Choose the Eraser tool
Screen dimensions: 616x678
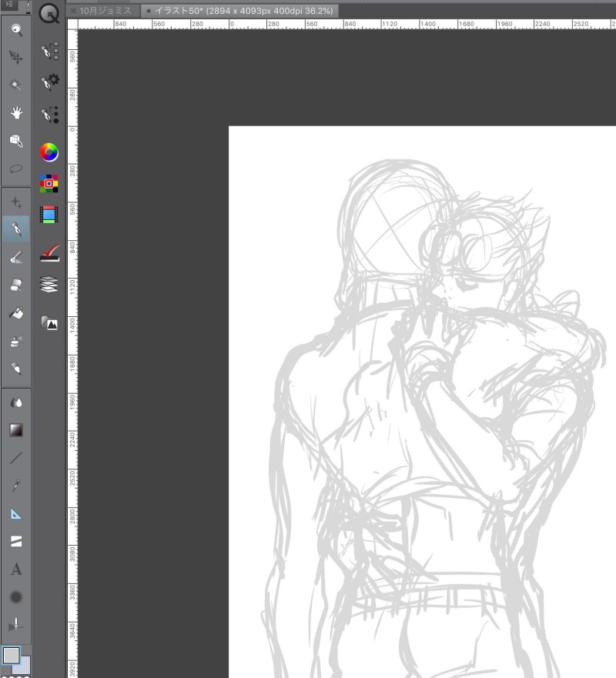click(x=15, y=285)
